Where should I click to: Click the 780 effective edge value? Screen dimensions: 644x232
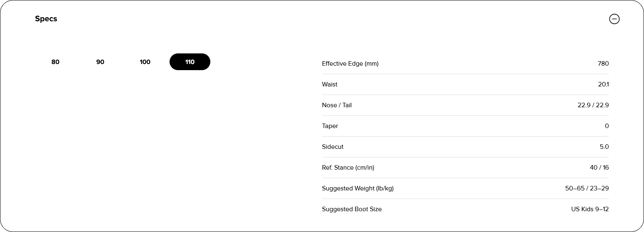point(603,64)
